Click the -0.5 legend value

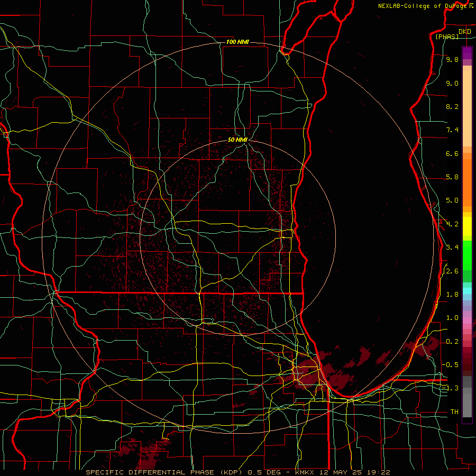coord(451,364)
